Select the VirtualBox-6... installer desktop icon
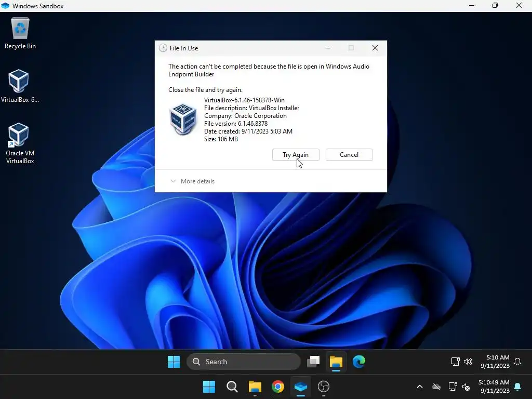Screen dimensions: 532x399 [x=20, y=86]
